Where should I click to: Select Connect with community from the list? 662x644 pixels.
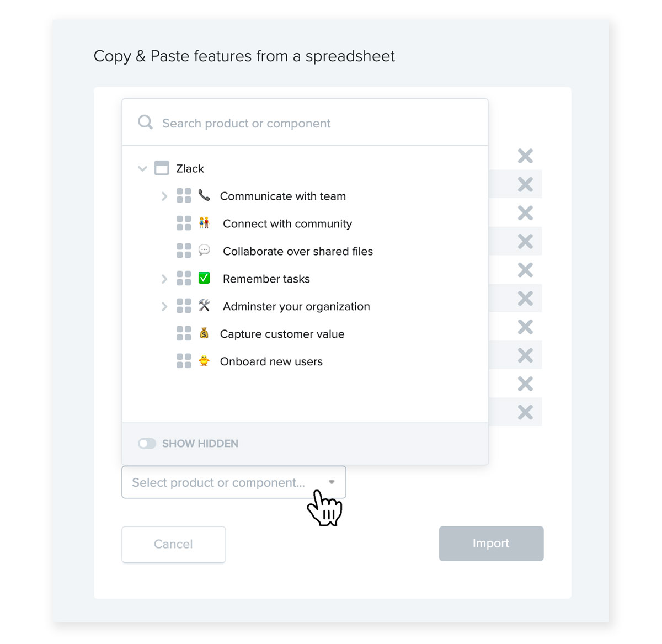[x=287, y=223]
